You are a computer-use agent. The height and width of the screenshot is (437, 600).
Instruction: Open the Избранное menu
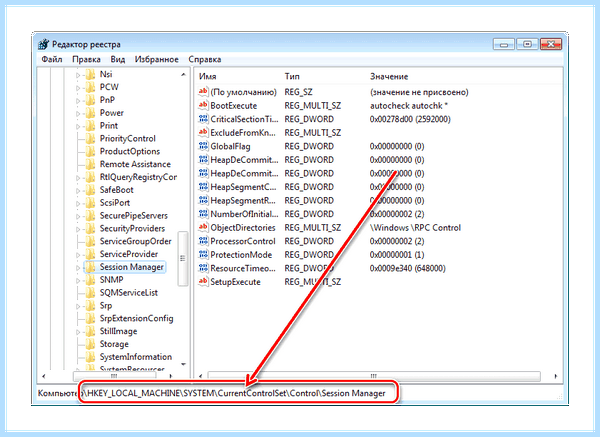point(157,59)
